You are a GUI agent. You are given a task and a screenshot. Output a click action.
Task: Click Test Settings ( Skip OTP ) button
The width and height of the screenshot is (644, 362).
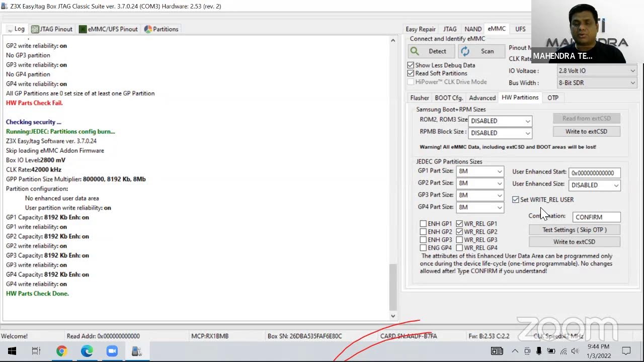coord(575,230)
